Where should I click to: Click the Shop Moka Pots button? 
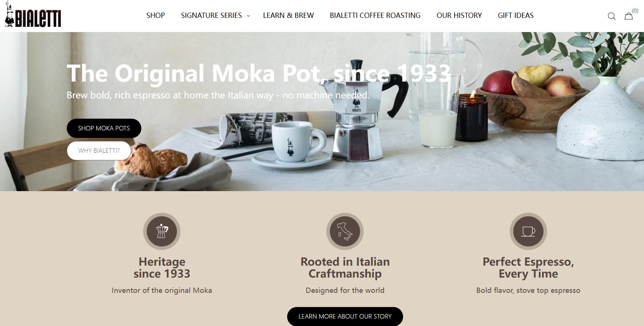[104, 128]
